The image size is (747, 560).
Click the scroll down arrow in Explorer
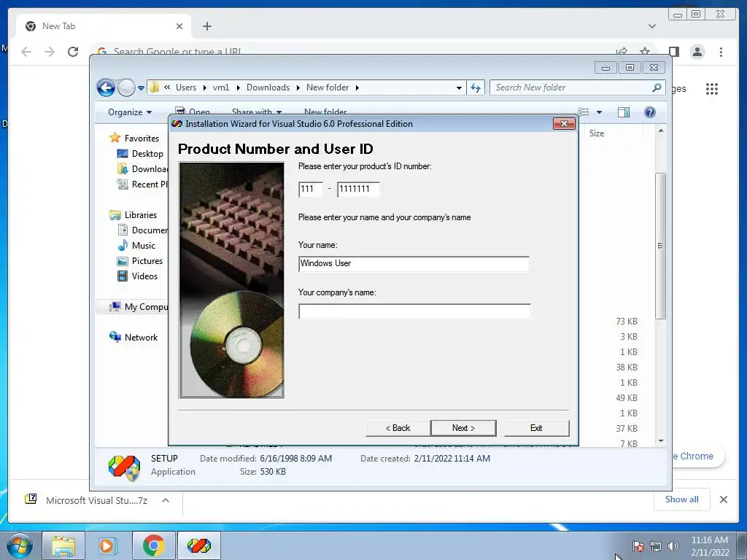click(x=661, y=441)
